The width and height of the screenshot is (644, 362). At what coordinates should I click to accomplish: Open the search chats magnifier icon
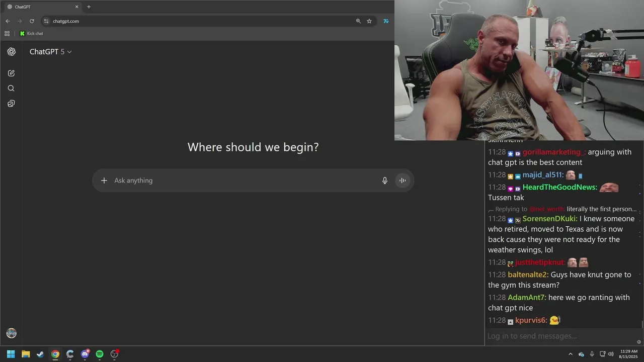(x=11, y=88)
